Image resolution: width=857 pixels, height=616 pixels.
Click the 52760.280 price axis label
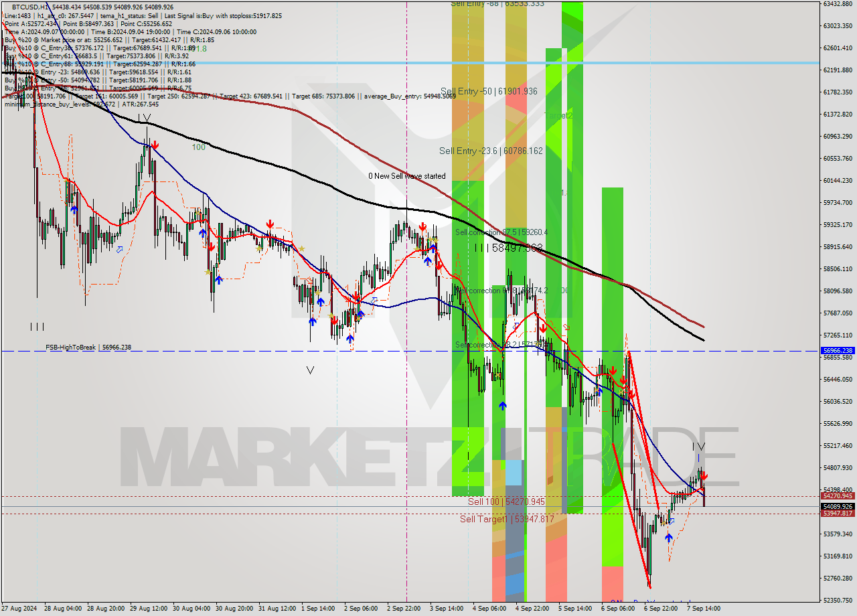point(838,578)
